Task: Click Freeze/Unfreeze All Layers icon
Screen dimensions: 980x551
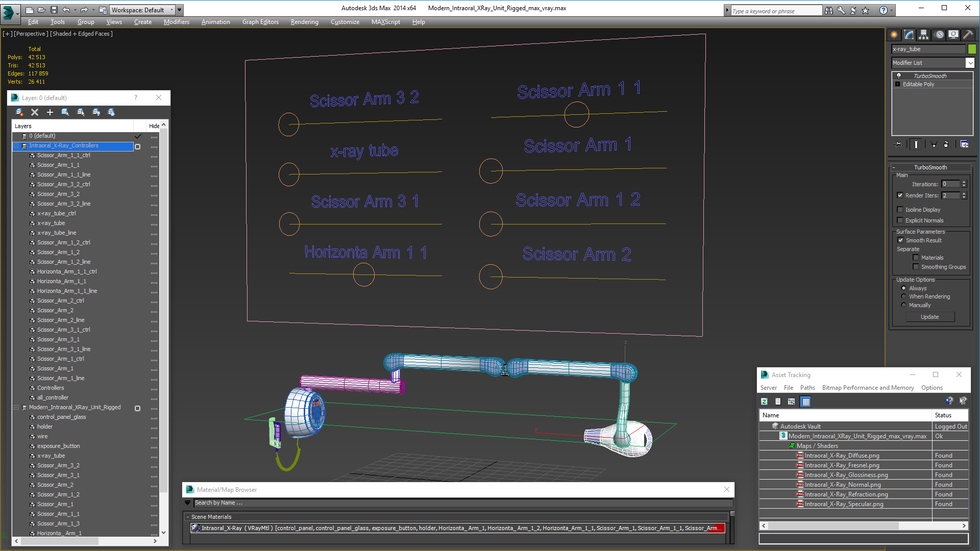Action: (111, 112)
